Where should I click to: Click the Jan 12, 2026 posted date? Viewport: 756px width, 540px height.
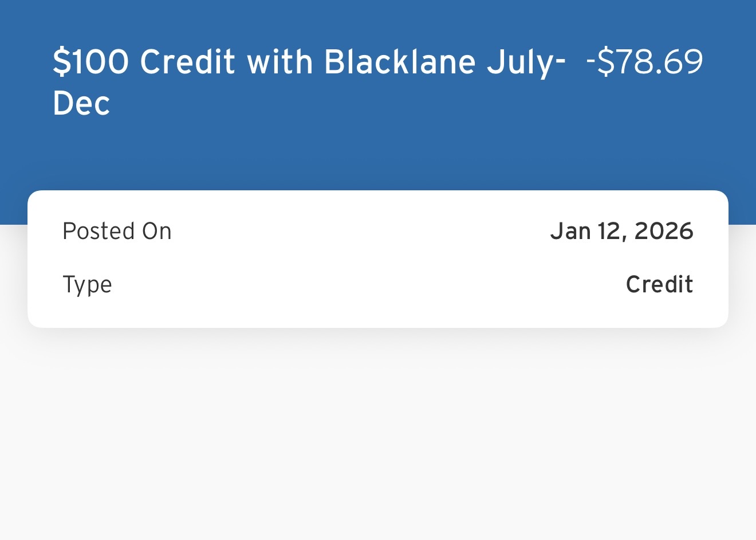621,231
